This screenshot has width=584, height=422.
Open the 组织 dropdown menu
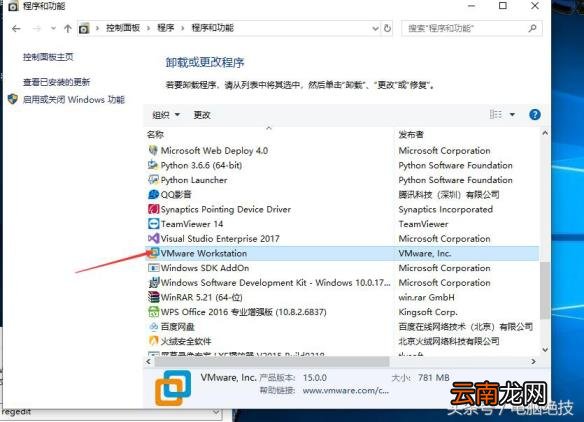click(166, 115)
